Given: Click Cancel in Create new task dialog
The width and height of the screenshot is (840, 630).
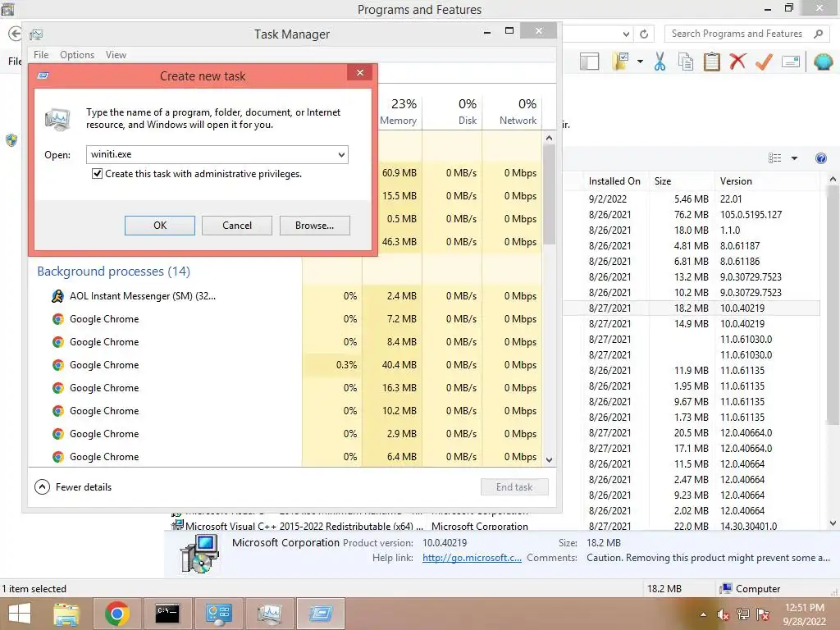Looking at the screenshot, I should pos(237,226).
